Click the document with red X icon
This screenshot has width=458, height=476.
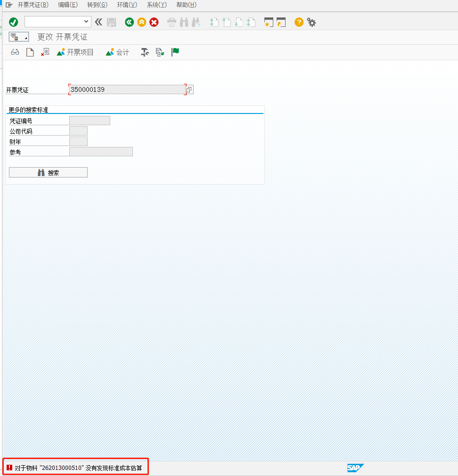tap(45, 52)
